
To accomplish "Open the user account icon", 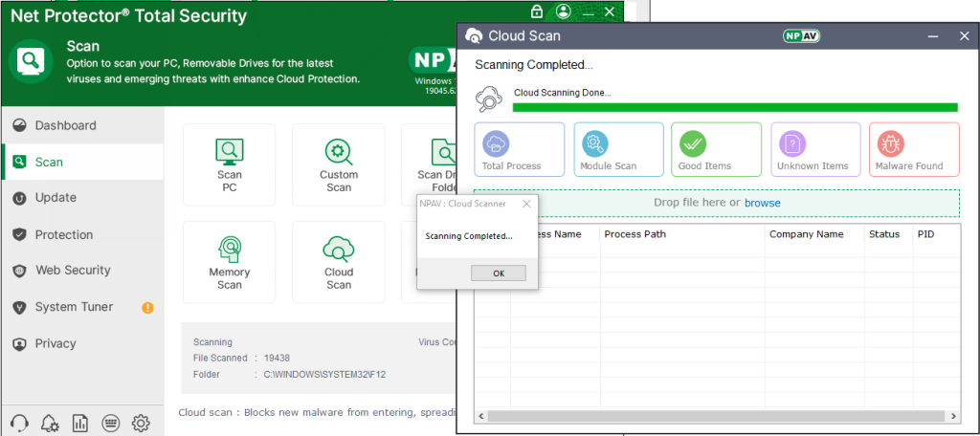I will tap(563, 11).
